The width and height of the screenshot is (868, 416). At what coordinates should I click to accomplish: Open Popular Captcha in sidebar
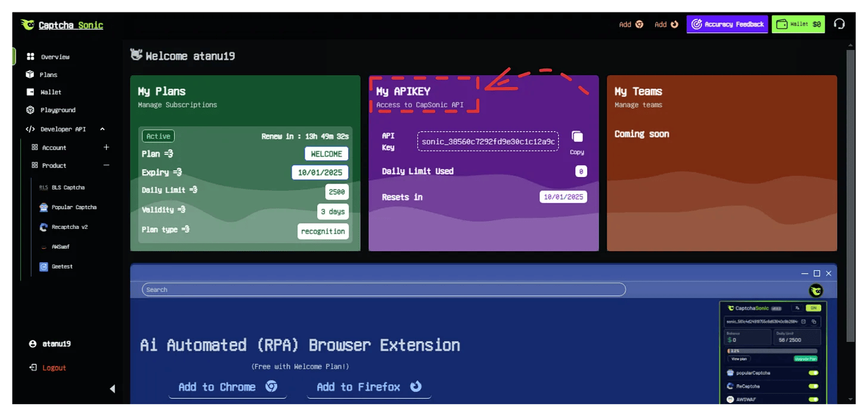[74, 207]
